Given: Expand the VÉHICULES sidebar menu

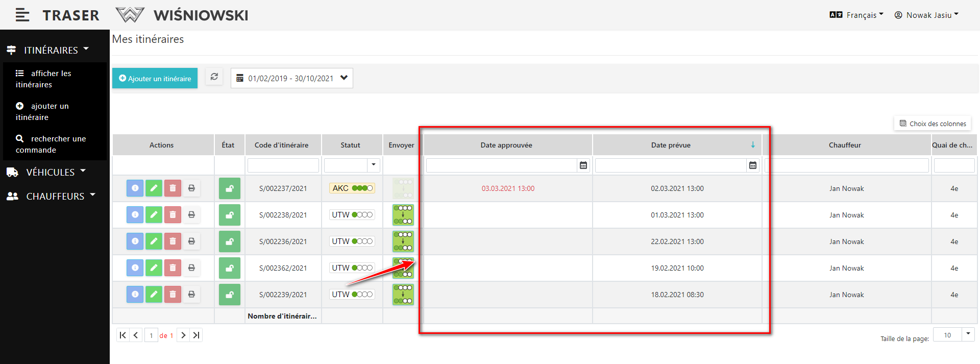Looking at the screenshot, I should [50, 173].
